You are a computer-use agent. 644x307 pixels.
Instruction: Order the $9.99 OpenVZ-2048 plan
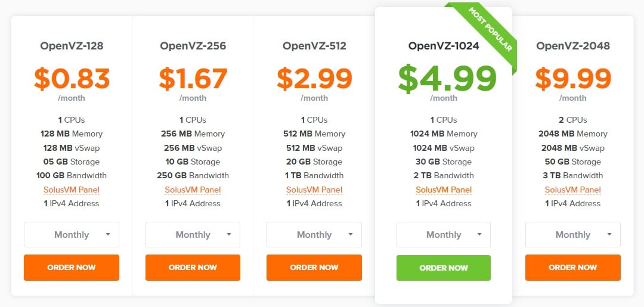tap(573, 268)
